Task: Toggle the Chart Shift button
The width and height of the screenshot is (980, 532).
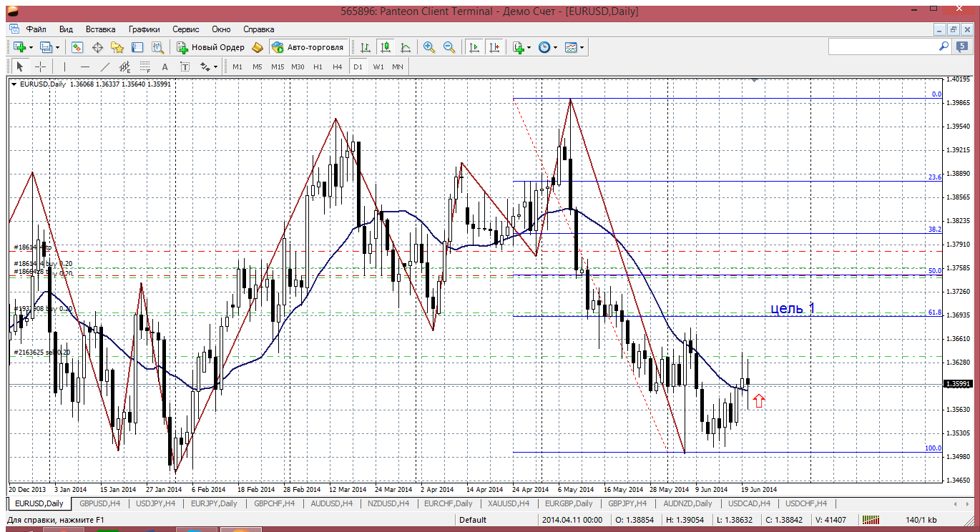Action: pyautogui.click(x=494, y=47)
